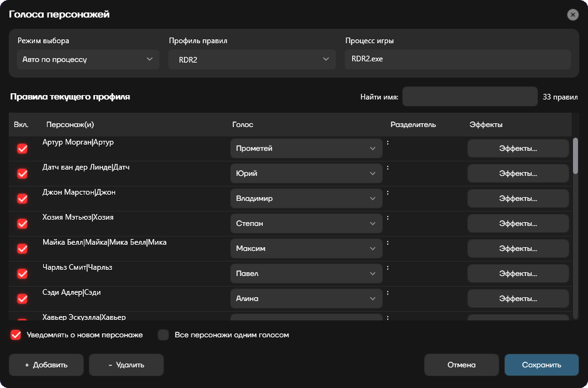
Task: Open the Прометей voice dropdown
Action: click(307, 148)
